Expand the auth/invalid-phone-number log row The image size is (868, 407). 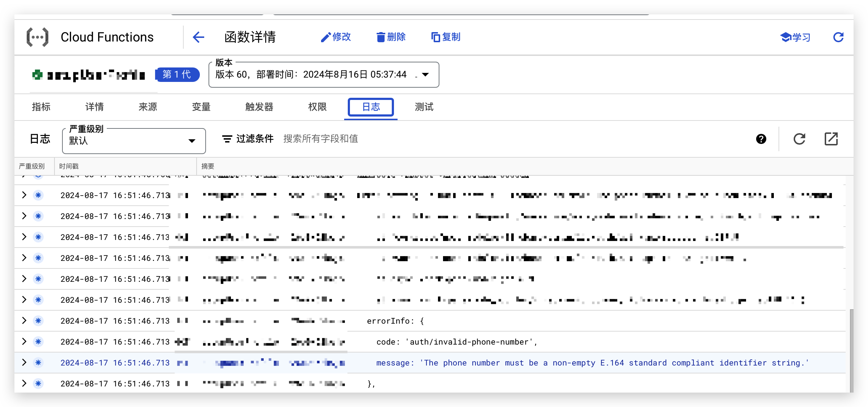point(24,342)
